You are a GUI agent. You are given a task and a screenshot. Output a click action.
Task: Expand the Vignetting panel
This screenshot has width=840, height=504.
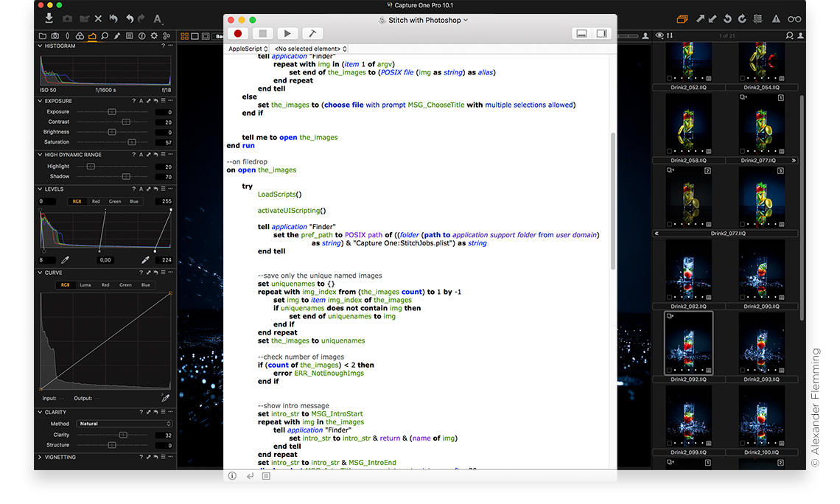40,457
